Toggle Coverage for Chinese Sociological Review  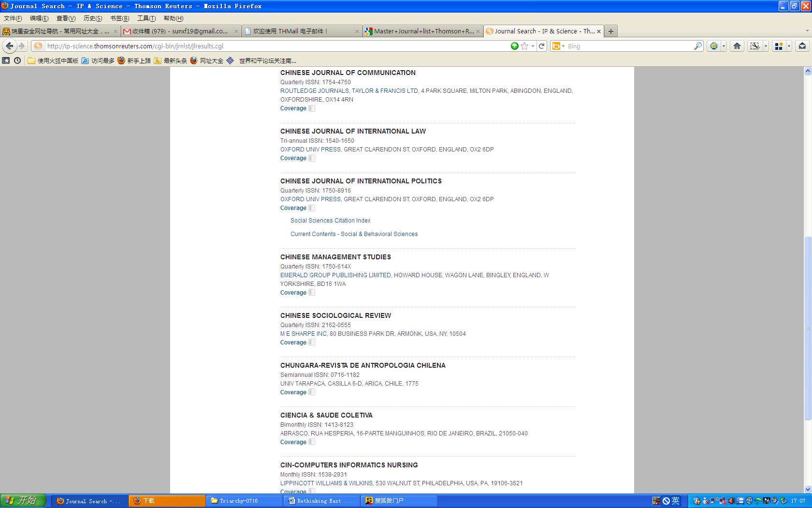[x=297, y=343]
